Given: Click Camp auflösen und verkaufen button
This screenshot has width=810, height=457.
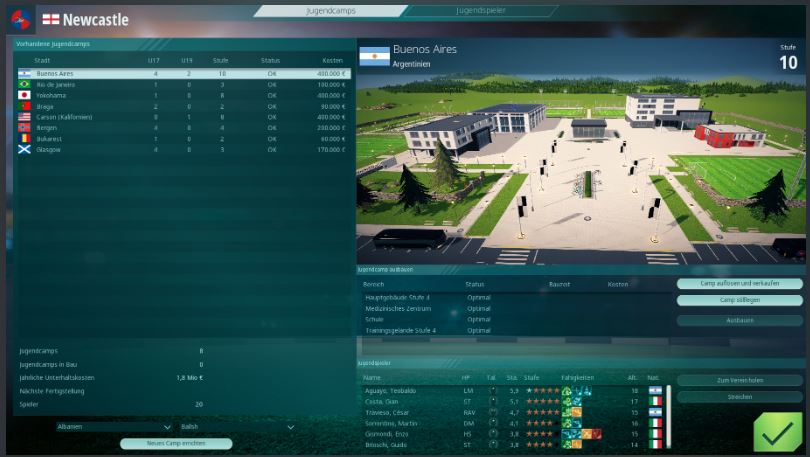Looking at the screenshot, I should coord(739,284).
